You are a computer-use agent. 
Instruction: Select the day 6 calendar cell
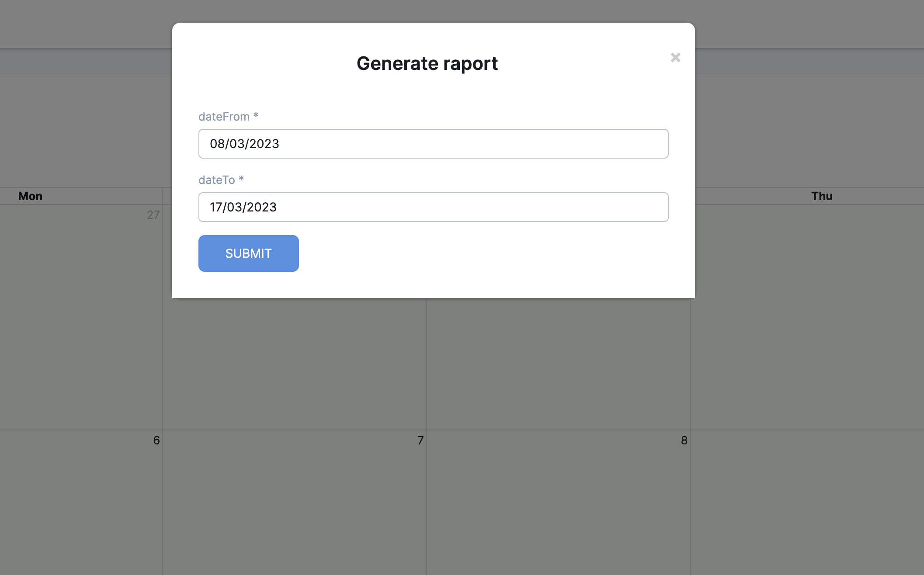pos(81,502)
